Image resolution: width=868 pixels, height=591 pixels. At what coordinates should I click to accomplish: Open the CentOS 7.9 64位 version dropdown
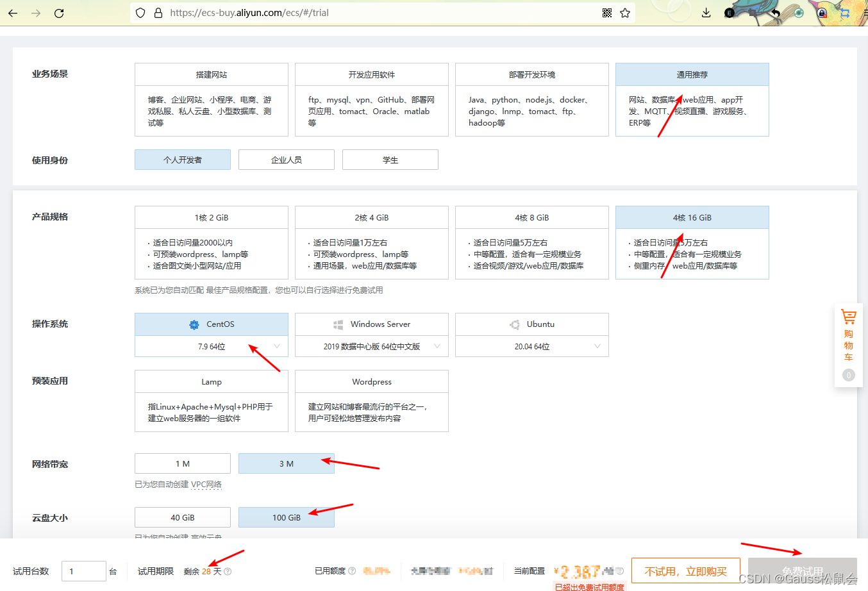(212, 346)
